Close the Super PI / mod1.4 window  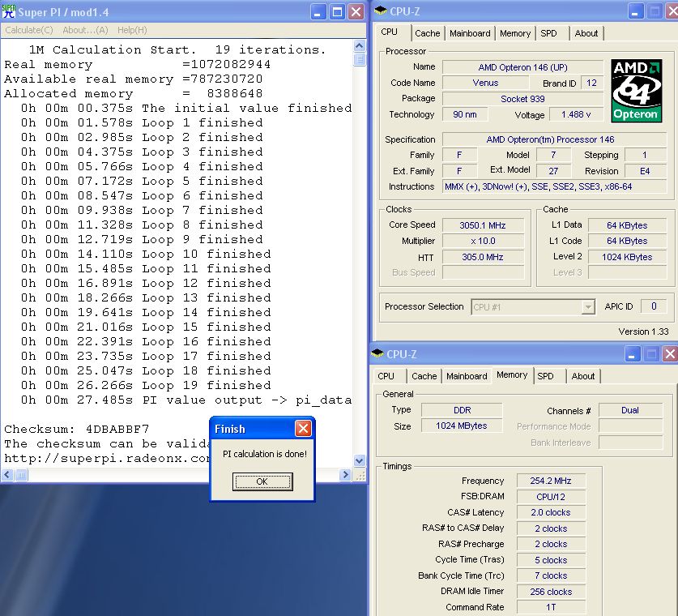point(356,11)
